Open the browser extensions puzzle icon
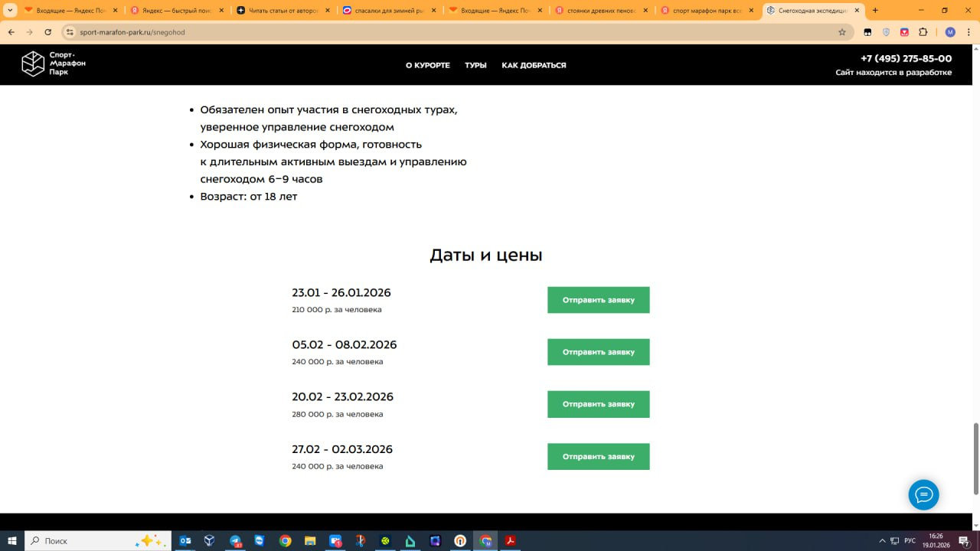The width and height of the screenshot is (980, 551). click(x=923, y=32)
